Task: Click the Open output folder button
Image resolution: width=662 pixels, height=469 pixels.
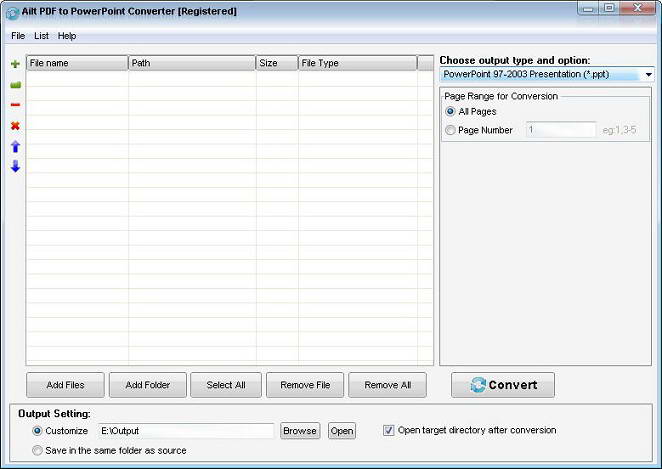Action: click(x=342, y=431)
